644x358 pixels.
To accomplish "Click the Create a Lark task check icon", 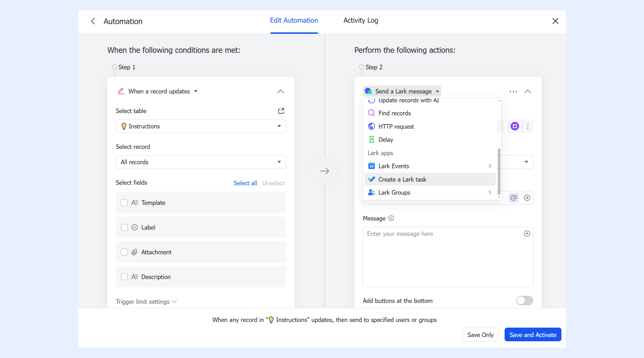I will 371,179.
